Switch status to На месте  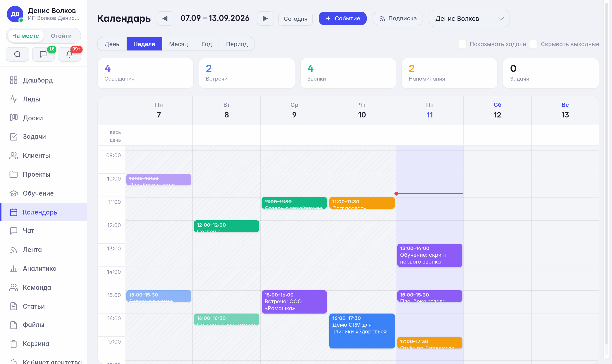pyautogui.click(x=25, y=36)
